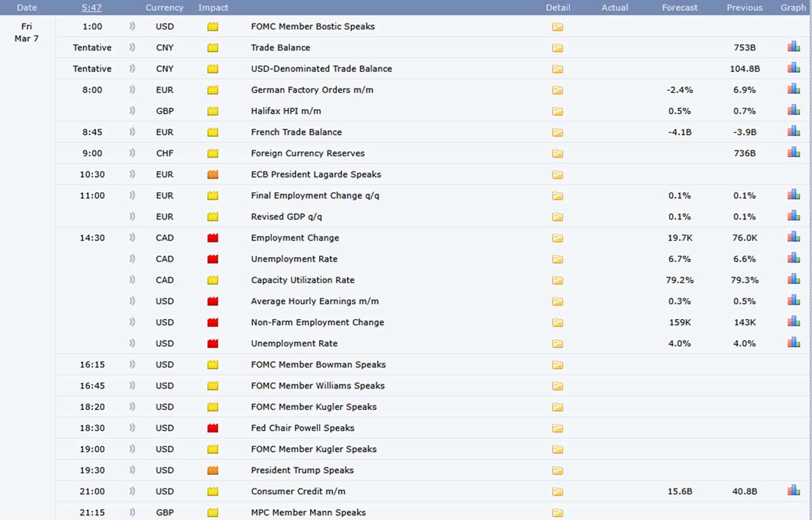Show graph for USD-Denominated Trade Balance

794,68
